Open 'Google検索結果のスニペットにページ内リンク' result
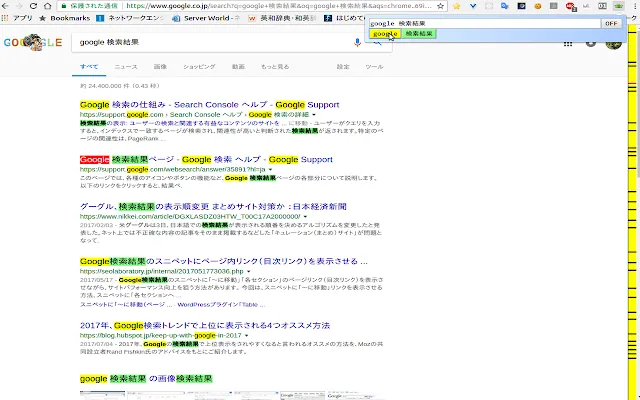The height and width of the screenshot is (400, 640). [224, 261]
